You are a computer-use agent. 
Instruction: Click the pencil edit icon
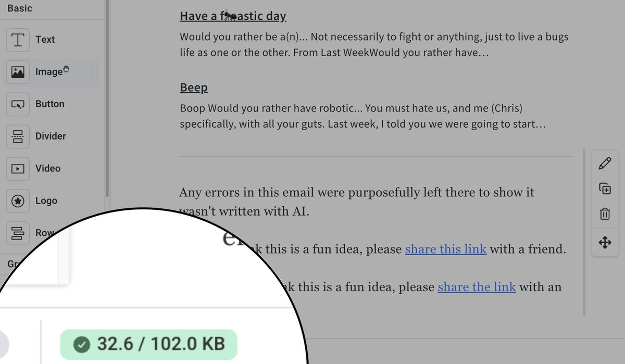(605, 164)
